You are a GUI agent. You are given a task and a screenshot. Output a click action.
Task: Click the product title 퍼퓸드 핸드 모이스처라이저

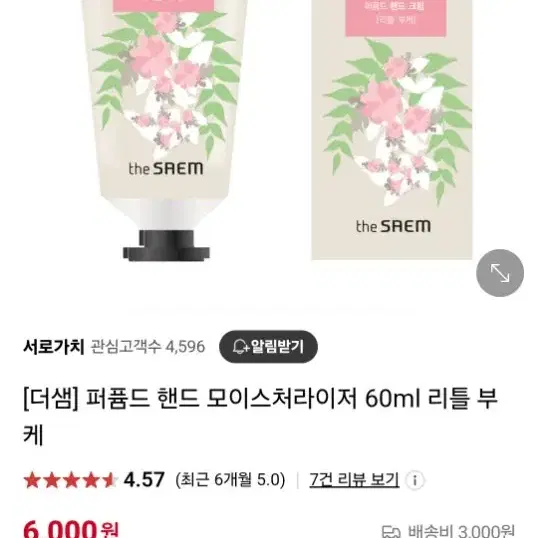(221, 399)
